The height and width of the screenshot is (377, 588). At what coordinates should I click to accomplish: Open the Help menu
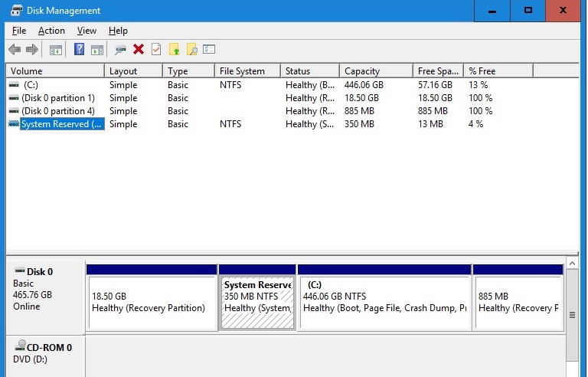tap(118, 31)
